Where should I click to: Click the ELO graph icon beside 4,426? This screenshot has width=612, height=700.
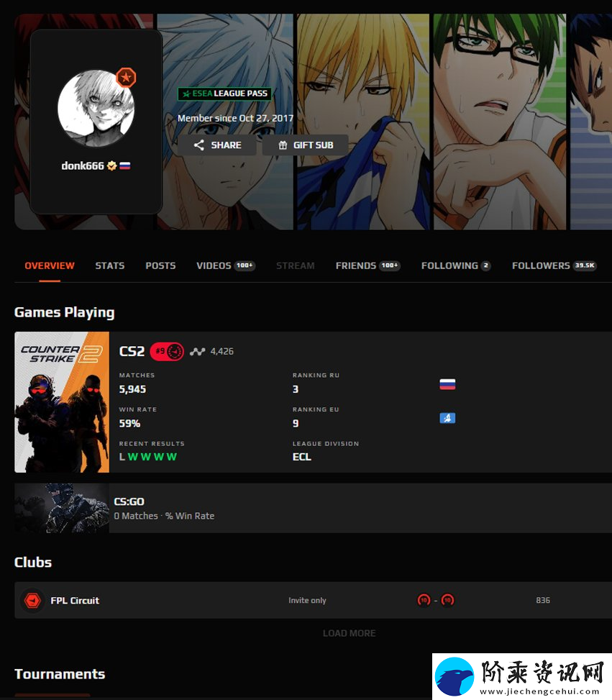point(197,351)
